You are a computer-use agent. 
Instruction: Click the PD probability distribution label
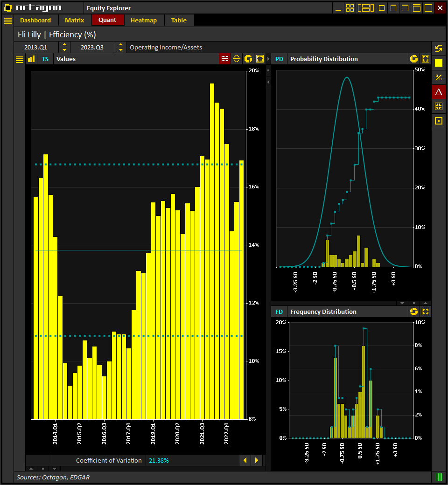[279, 59]
